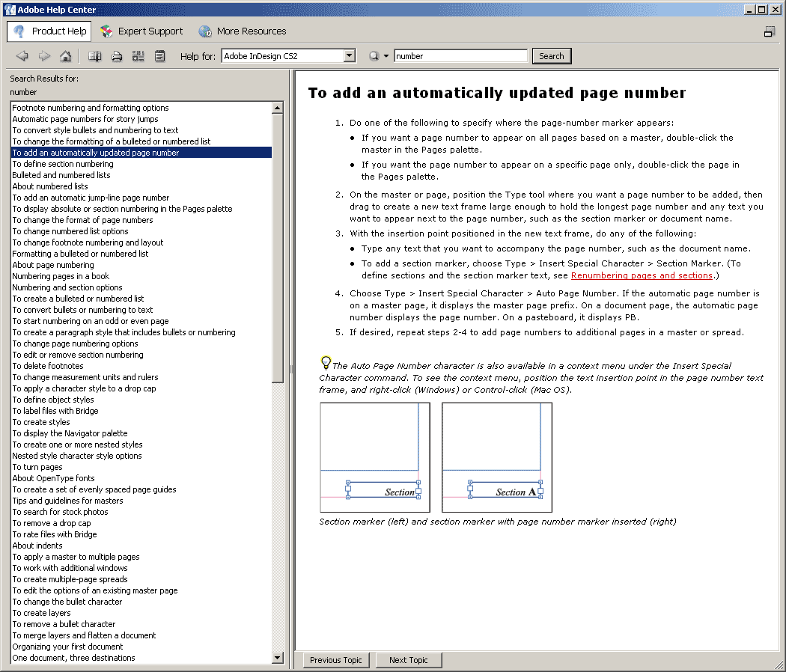Image resolution: width=786 pixels, height=672 pixels.
Task: Click the notes page toolbar icon
Action: [x=160, y=56]
